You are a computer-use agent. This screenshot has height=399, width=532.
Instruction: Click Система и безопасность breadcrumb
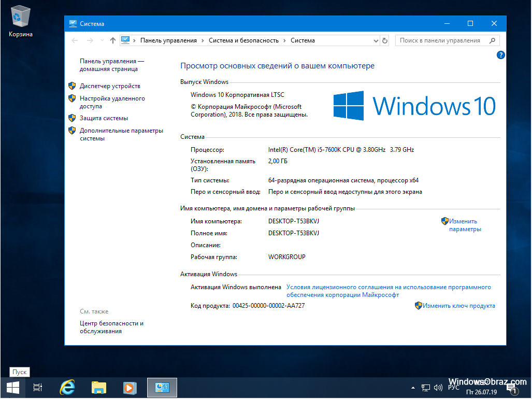243,40
